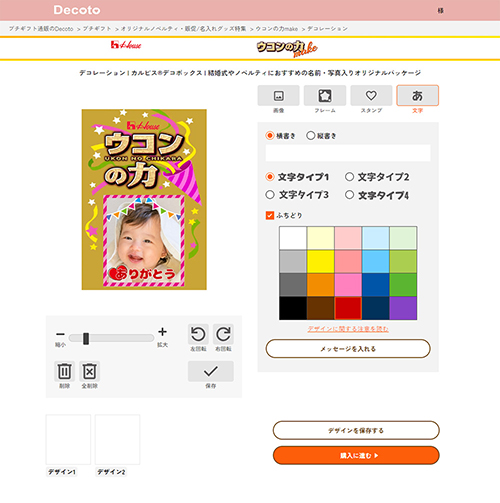Open the デザインに関する注意を読む link
The height and width of the screenshot is (503, 500).
point(348,329)
